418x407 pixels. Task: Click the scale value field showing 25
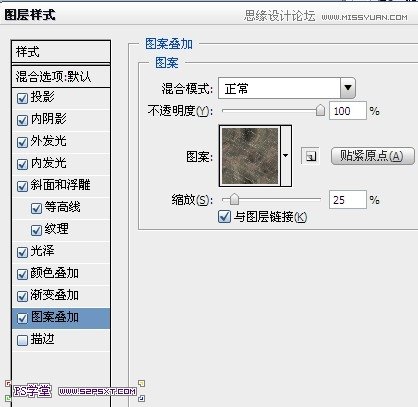pyautogui.click(x=348, y=200)
